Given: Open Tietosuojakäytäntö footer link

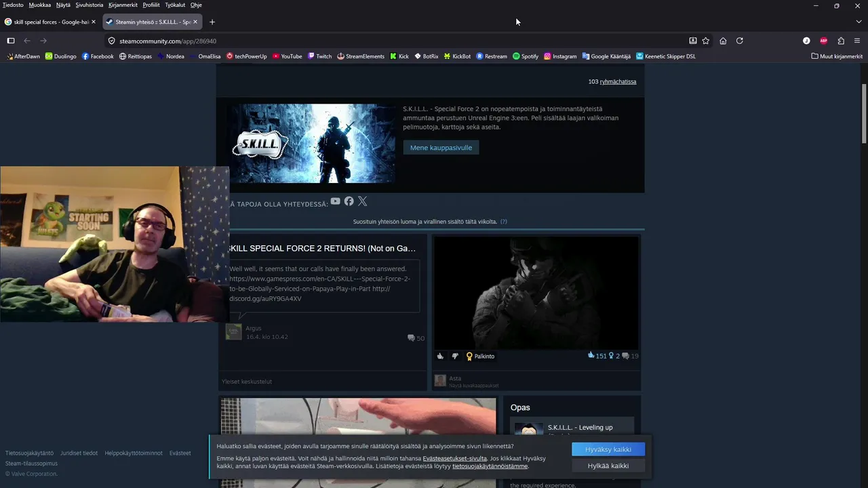Looking at the screenshot, I should 29,453.
